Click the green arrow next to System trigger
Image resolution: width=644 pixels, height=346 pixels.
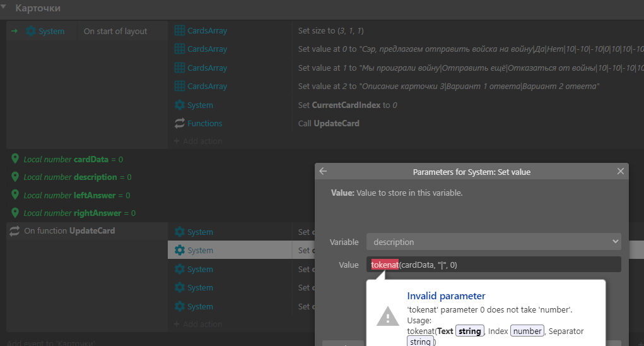15,31
